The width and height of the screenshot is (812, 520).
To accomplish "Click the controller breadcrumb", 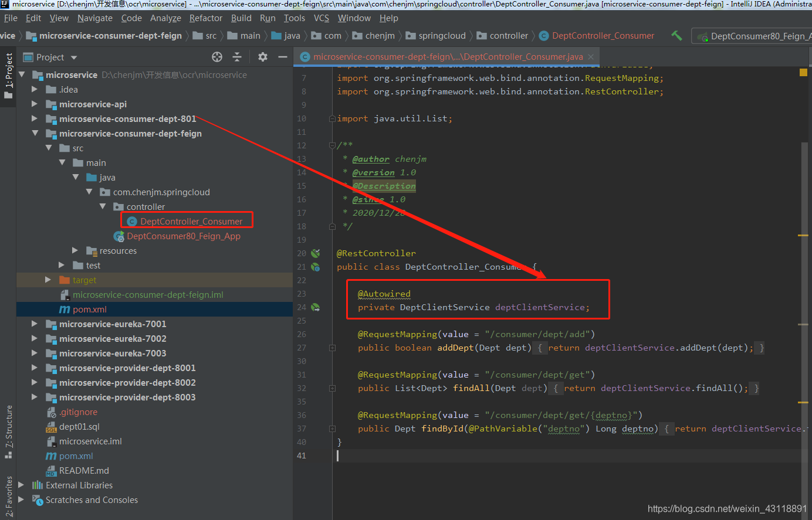I will (x=502, y=36).
